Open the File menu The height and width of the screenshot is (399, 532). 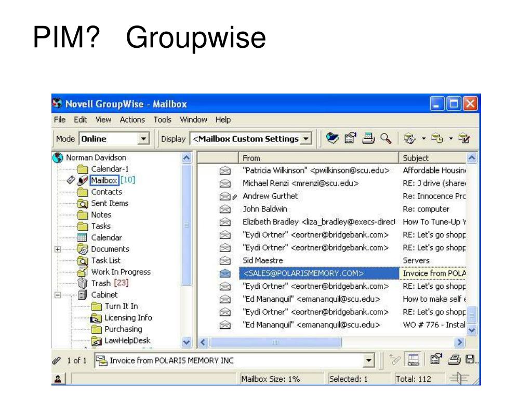60,120
